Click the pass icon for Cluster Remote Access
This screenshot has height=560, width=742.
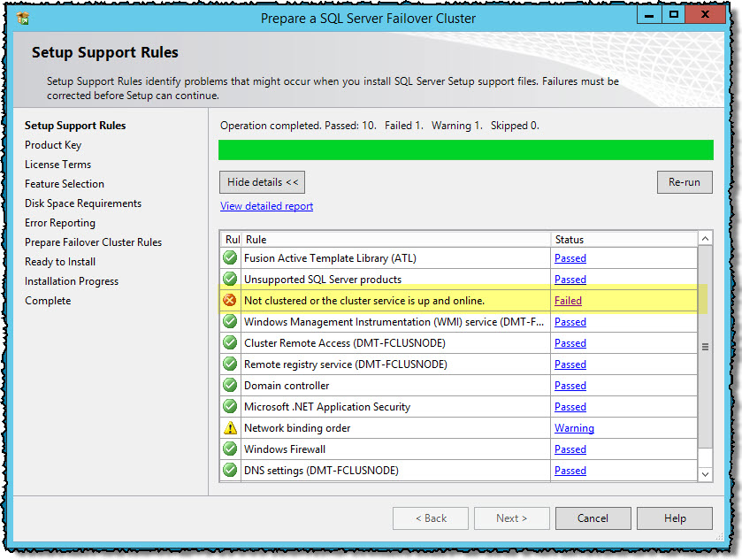[x=230, y=342]
